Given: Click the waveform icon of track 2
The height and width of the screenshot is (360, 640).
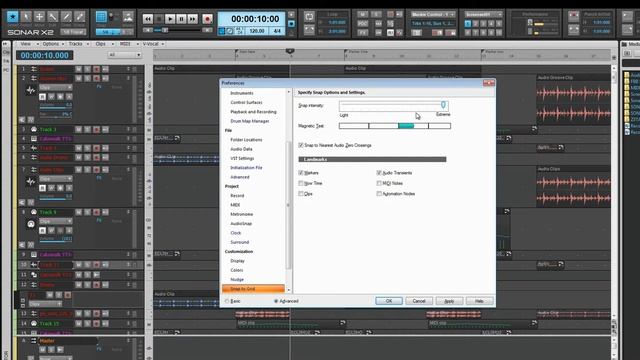Looking at the screenshot, I should pos(31,90).
